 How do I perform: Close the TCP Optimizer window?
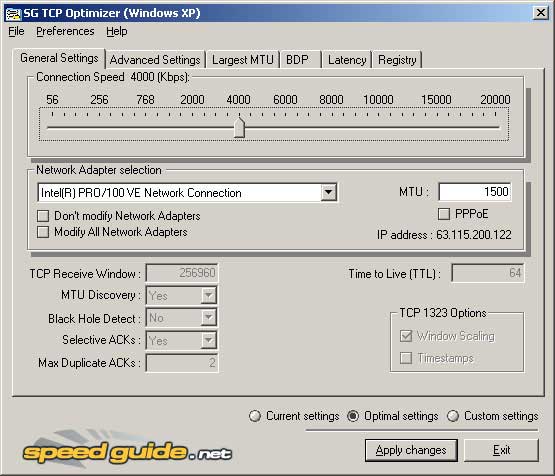[540, 13]
